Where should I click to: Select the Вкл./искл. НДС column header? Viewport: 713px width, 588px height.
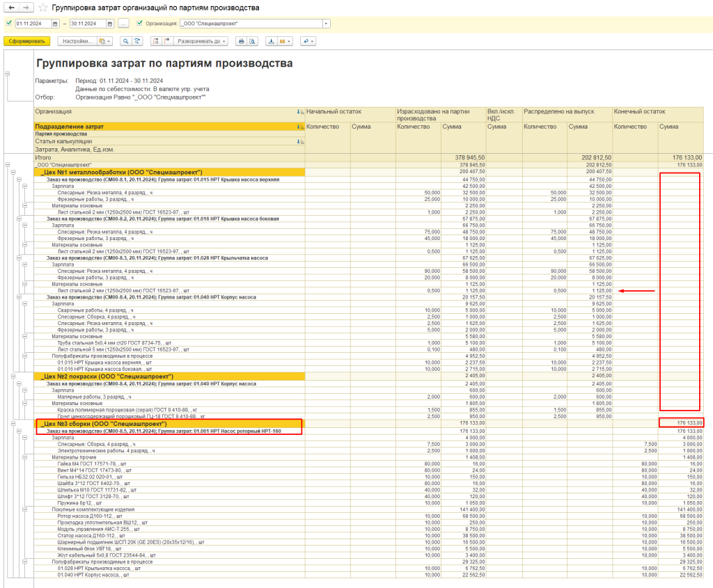(x=504, y=115)
